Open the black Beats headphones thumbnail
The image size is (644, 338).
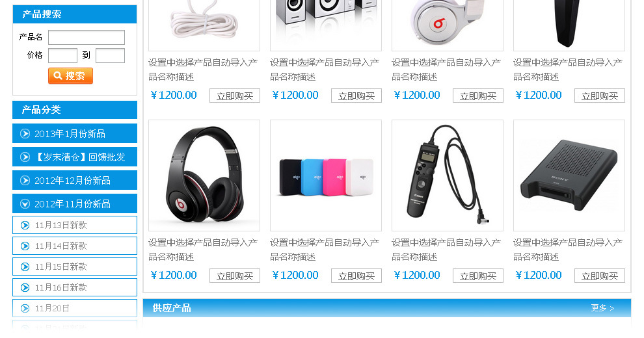tap(204, 175)
